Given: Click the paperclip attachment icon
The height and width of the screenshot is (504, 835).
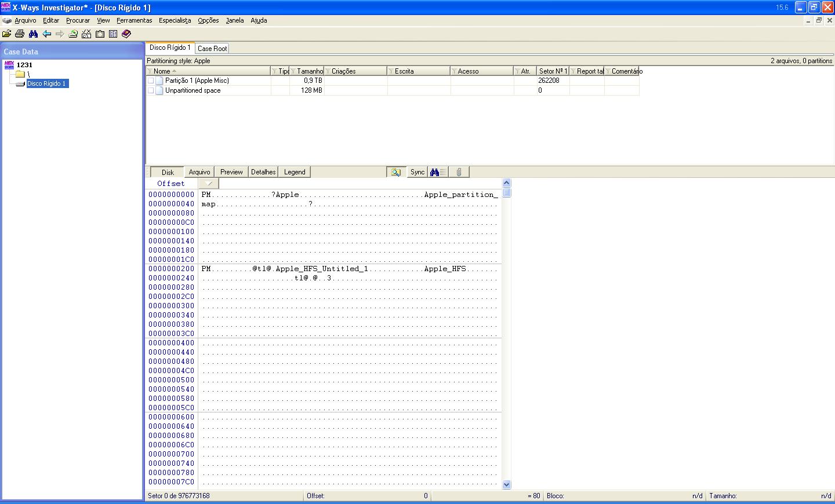Looking at the screenshot, I should [x=459, y=172].
